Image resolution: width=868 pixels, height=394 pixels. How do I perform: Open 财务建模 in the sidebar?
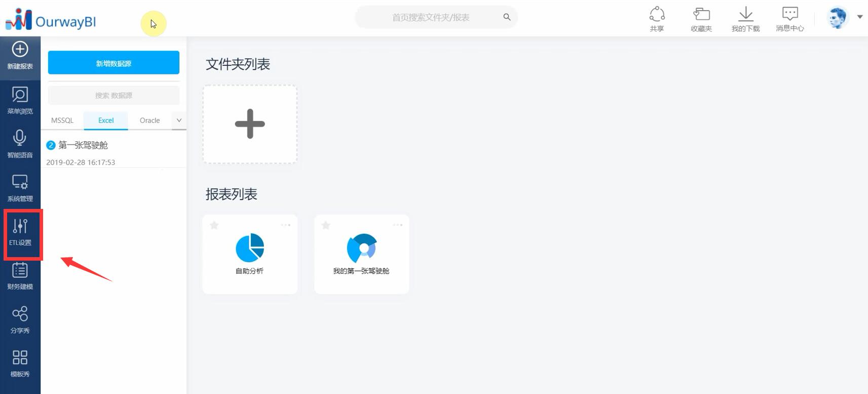click(x=20, y=276)
